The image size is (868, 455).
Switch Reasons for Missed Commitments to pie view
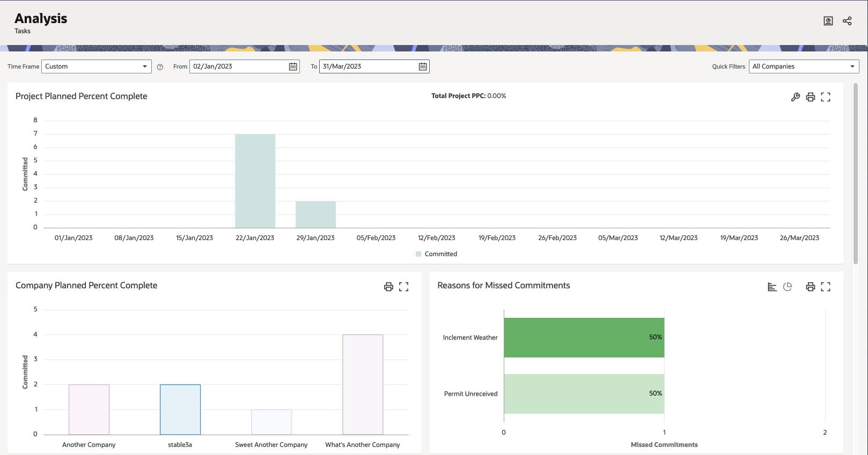[788, 287]
